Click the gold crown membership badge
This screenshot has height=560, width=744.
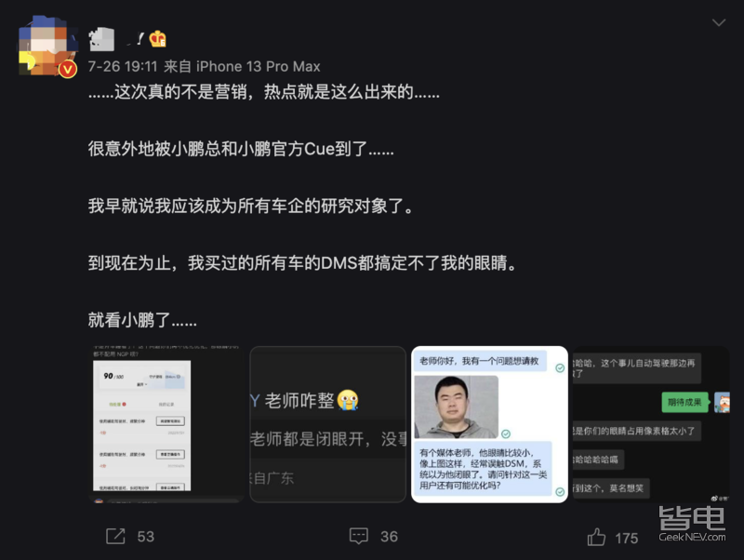pyautogui.click(x=157, y=39)
